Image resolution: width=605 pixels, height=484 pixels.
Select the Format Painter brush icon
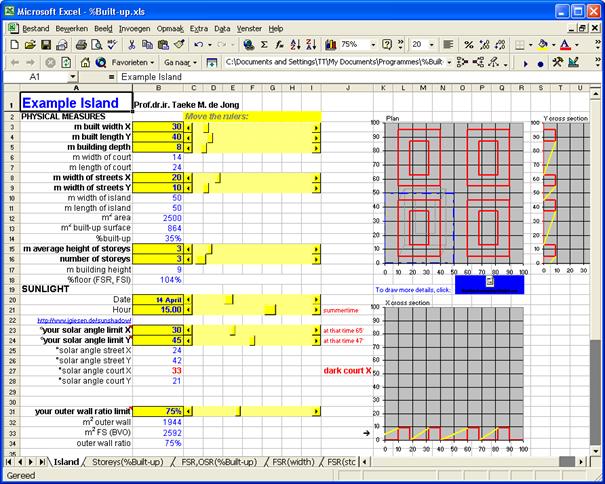[179, 45]
